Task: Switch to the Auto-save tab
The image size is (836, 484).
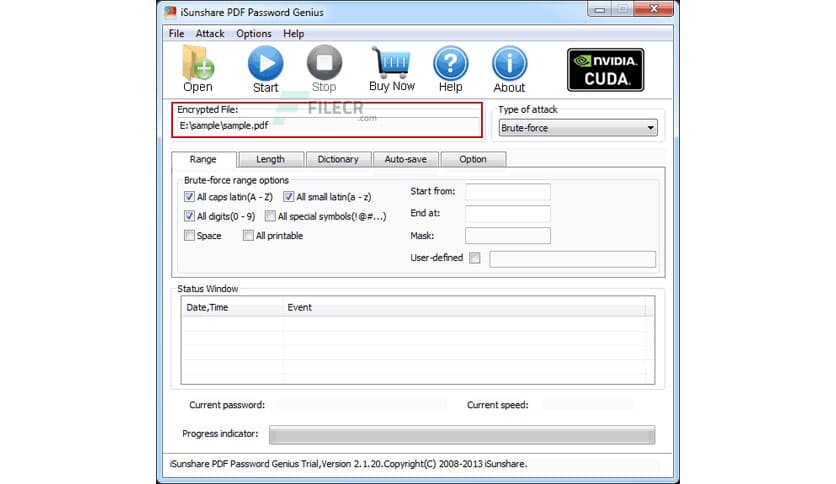Action: [406, 159]
